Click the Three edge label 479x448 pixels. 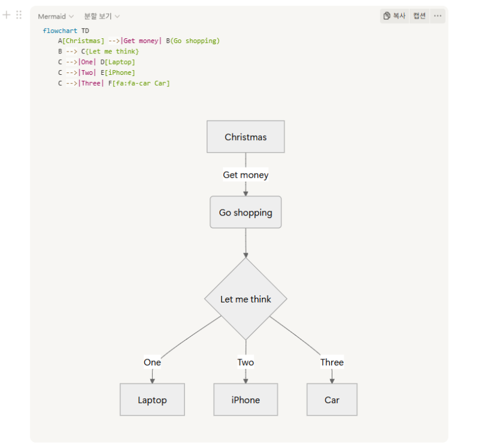[332, 362]
